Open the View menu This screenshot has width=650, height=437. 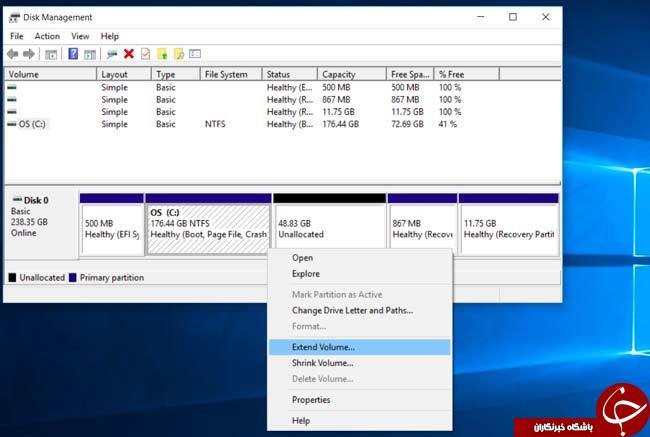tap(80, 36)
